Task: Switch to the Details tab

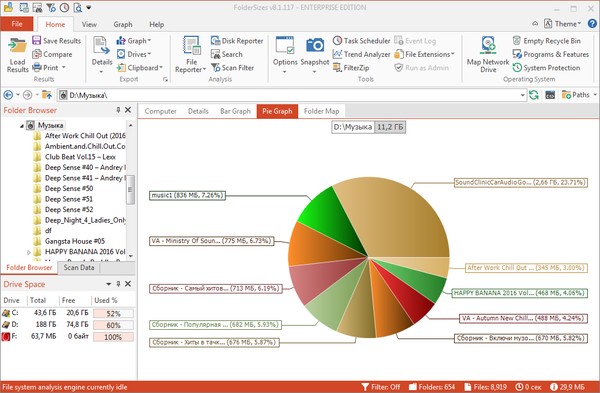Action: (x=198, y=111)
